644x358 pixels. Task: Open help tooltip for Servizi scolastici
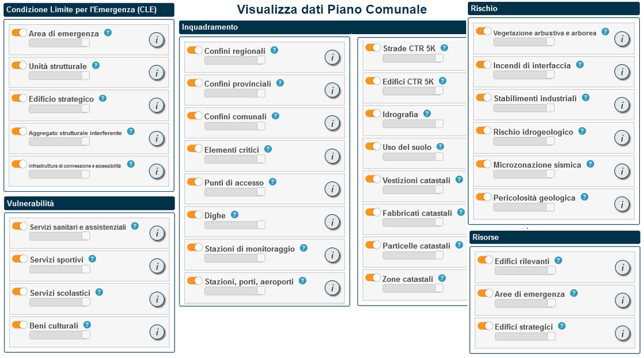point(99,292)
